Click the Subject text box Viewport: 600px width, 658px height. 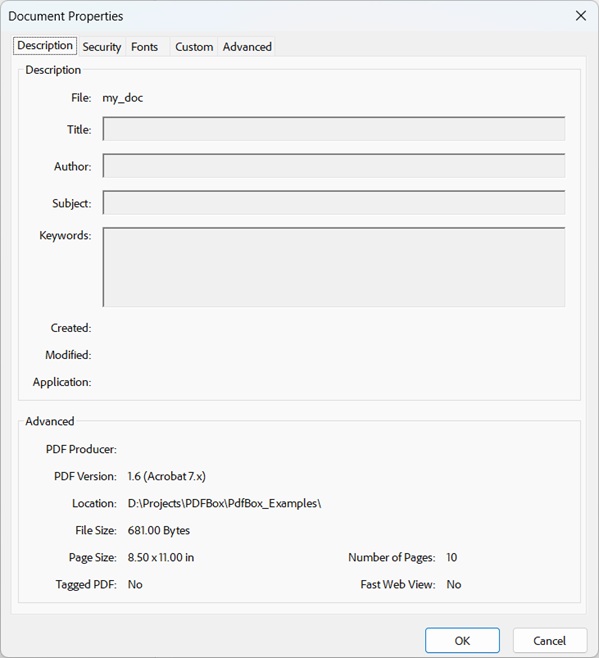point(333,203)
